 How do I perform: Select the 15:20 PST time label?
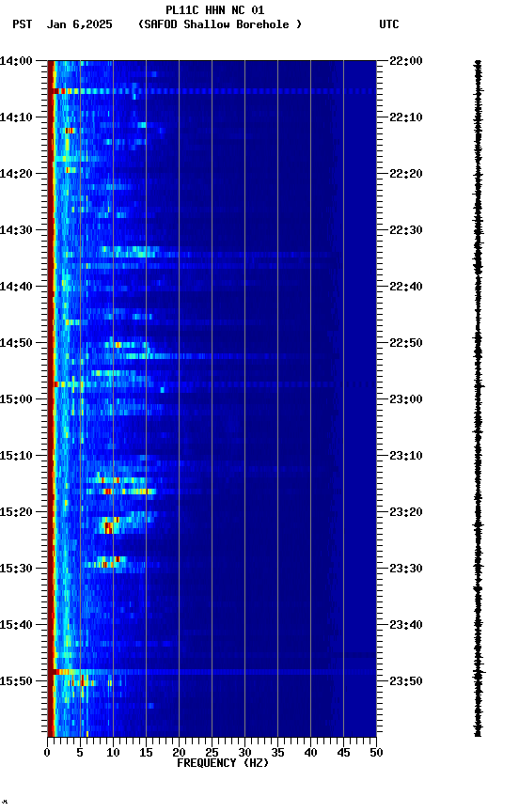(x=16, y=513)
